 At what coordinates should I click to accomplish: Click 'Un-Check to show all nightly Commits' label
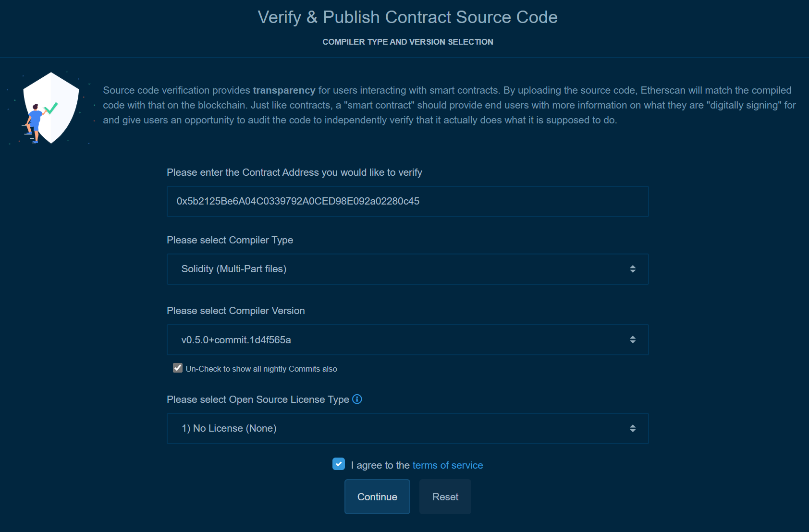pos(261,369)
